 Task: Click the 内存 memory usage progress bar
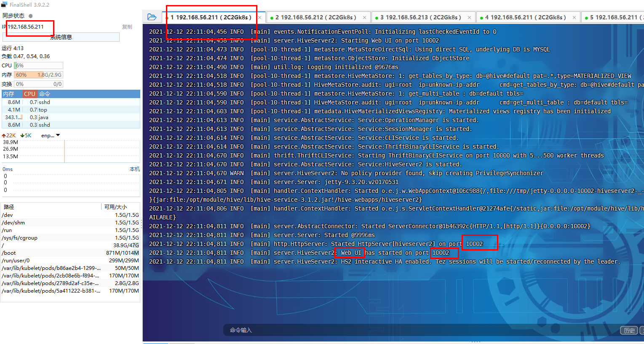[x=39, y=75]
